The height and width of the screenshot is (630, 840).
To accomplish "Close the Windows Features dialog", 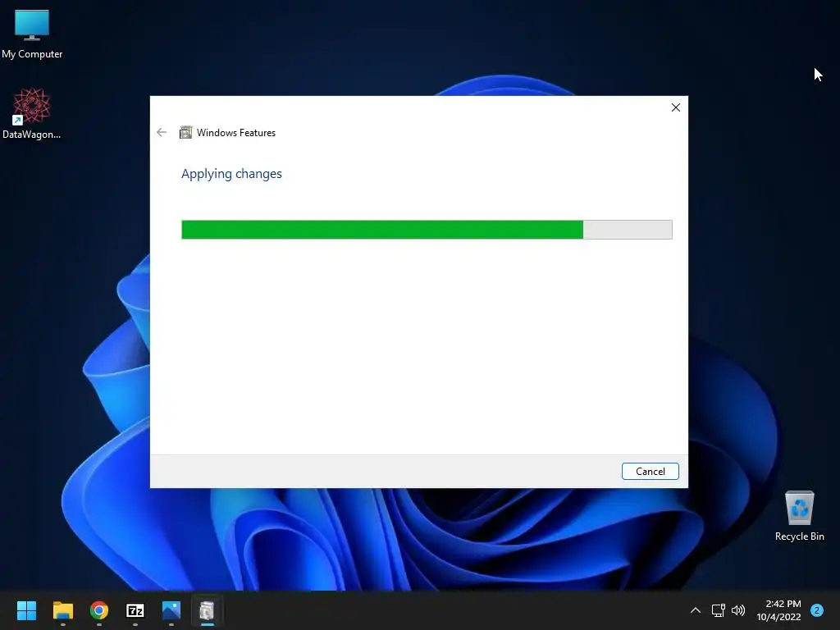I will (x=676, y=107).
